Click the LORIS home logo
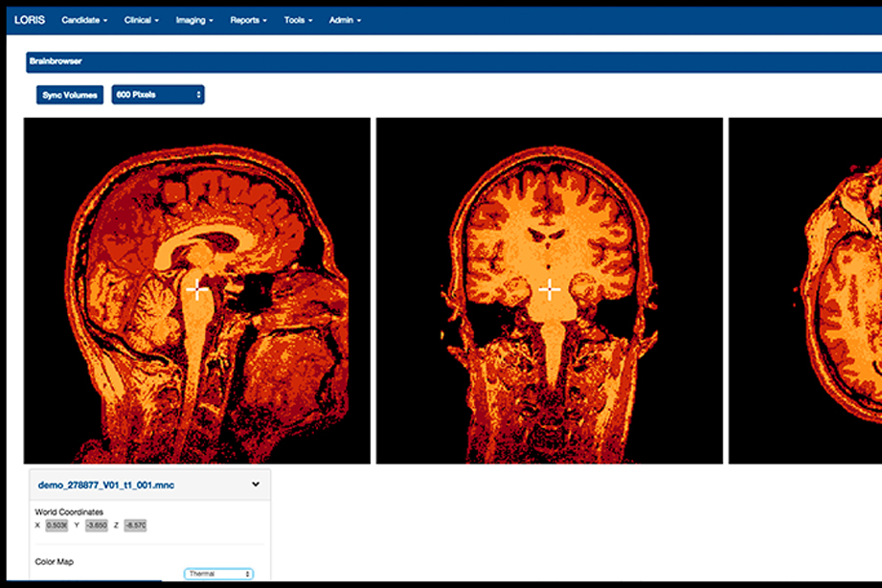 (30, 20)
